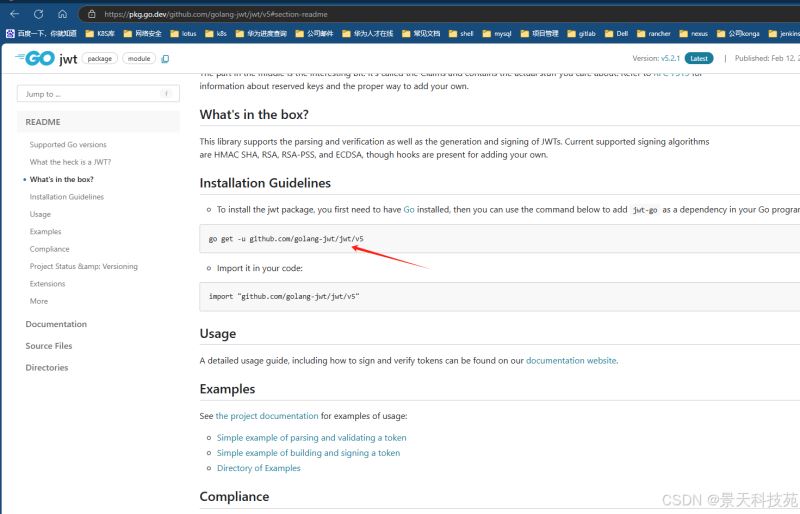Jump to Extensions in sidebar
Image resolution: width=800 pixels, height=514 pixels.
[x=47, y=283]
